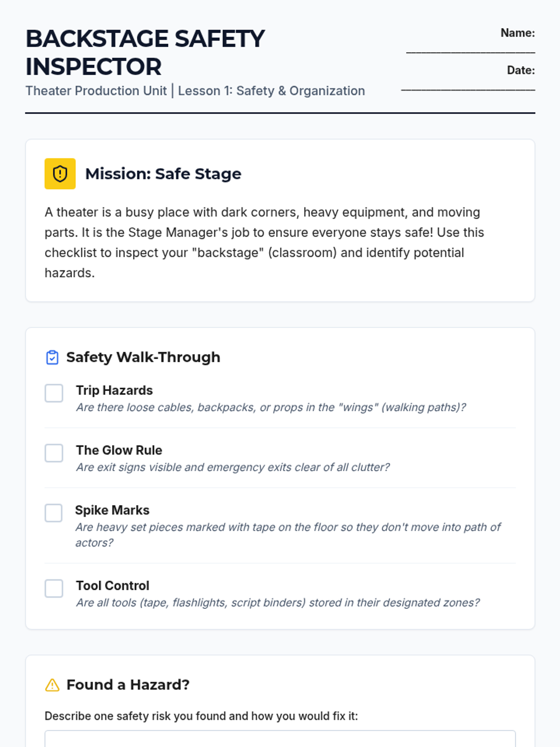Click the blue clipboard checklist icon

click(52, 357)
